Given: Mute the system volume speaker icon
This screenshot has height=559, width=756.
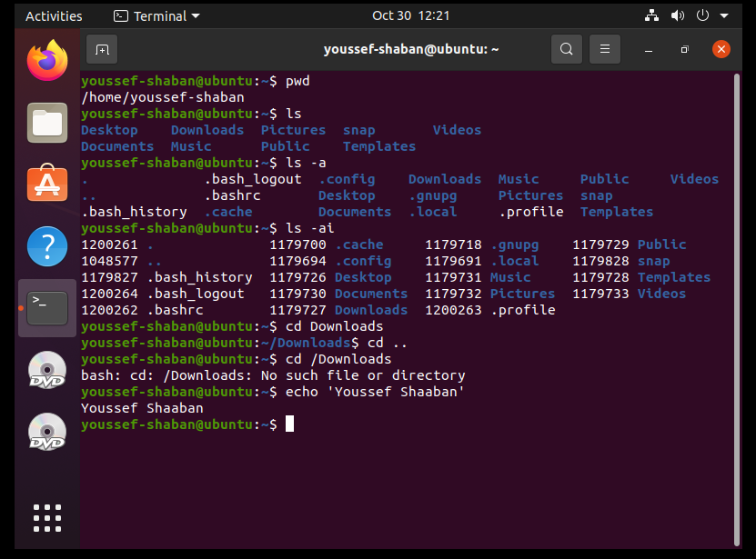Looking at the screenshot, I should tap(677, 15).
